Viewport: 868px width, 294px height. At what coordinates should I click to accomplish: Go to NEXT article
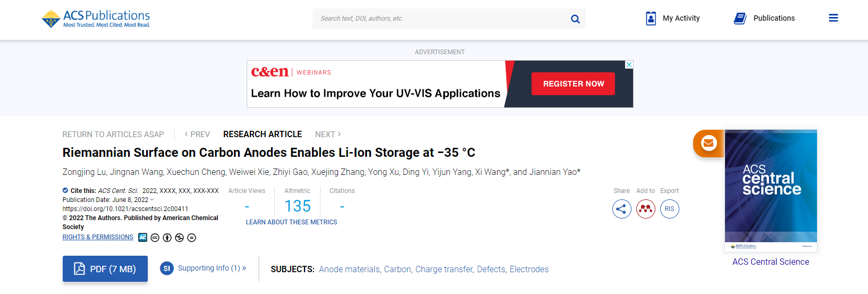click(328, 135)
